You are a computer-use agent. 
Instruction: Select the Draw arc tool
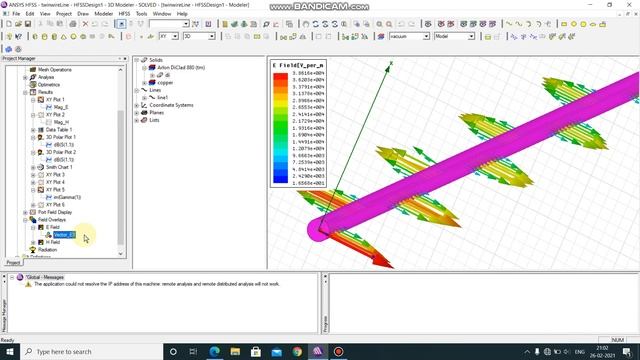point(528,24)
